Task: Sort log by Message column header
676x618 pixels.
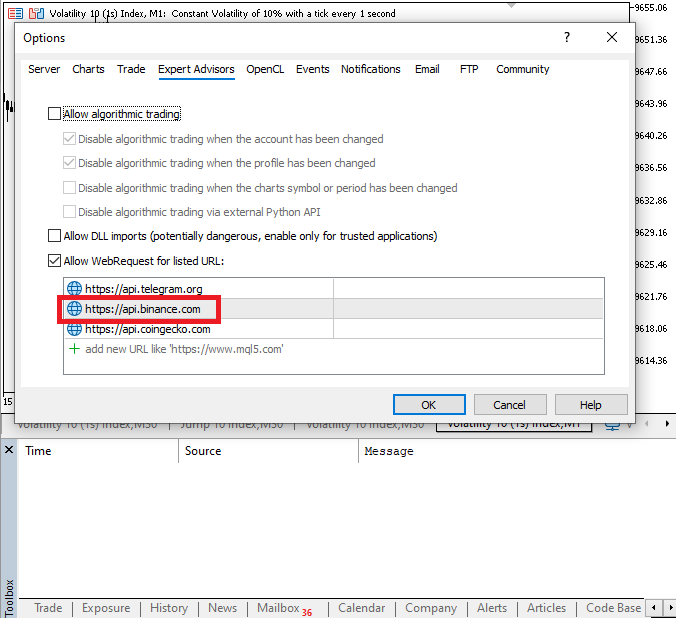Action: tap(517, 451)
